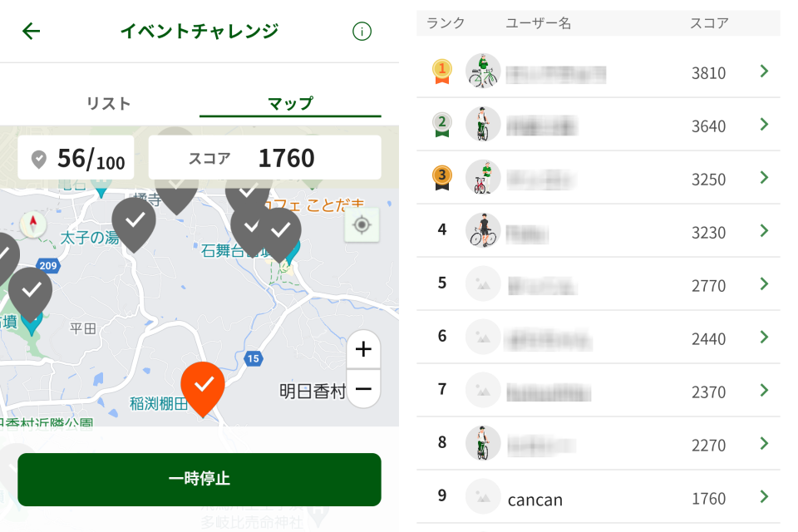
Task: Tap the 一時停止 pause button
Action: (x=199, y=480)
